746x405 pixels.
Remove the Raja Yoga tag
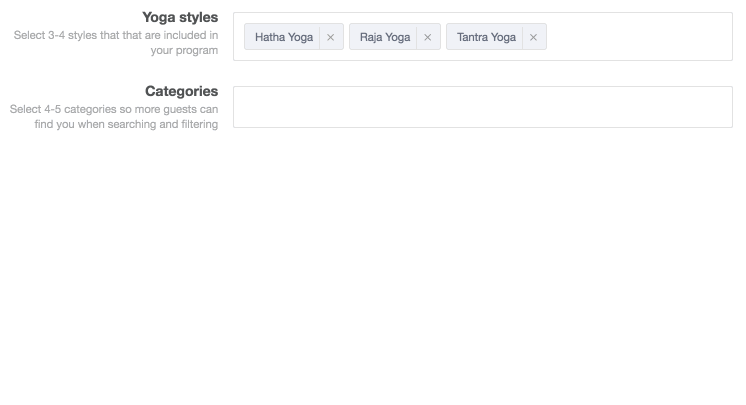click(x=428, y=37)
